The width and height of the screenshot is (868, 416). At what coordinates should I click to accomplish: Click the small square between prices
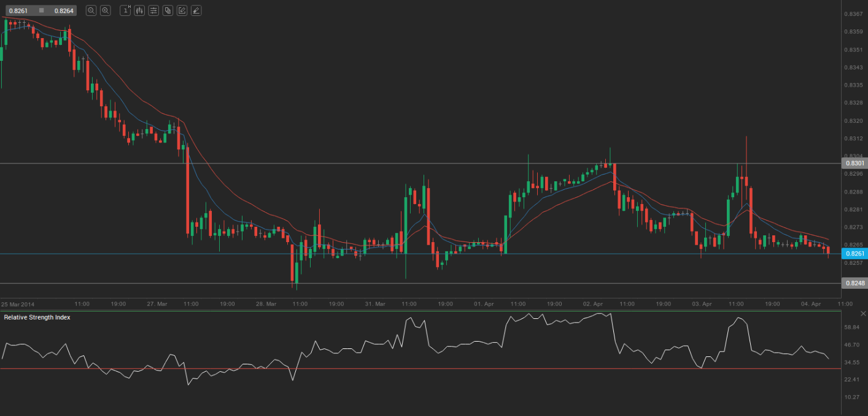point(41,10)
